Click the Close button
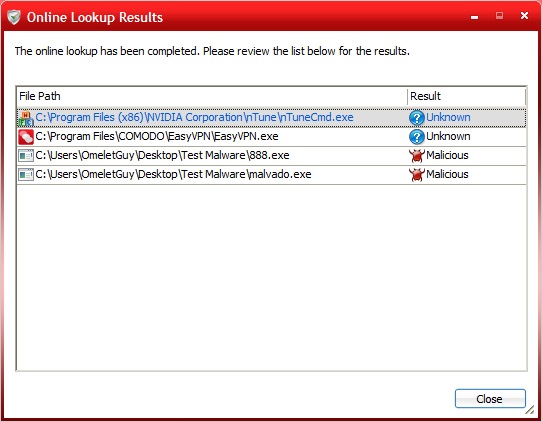This screenshot has height=422, width=542. (x=490, y=399)
